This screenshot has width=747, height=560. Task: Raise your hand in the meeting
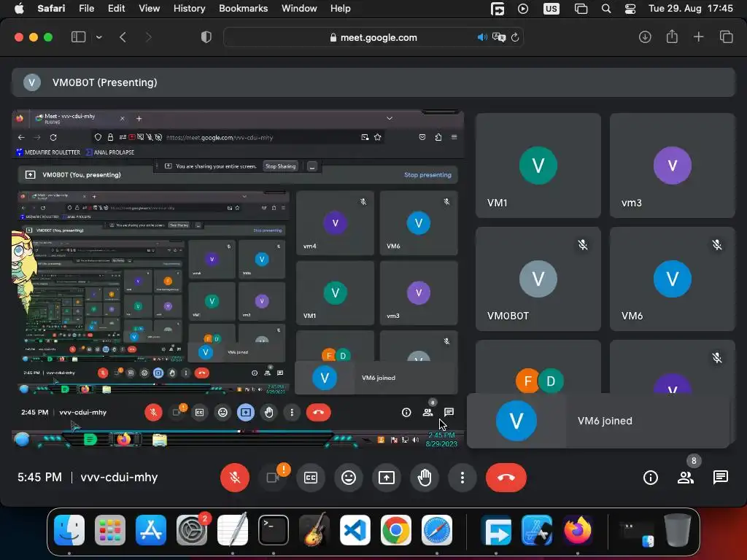click(x=425, y=477)
